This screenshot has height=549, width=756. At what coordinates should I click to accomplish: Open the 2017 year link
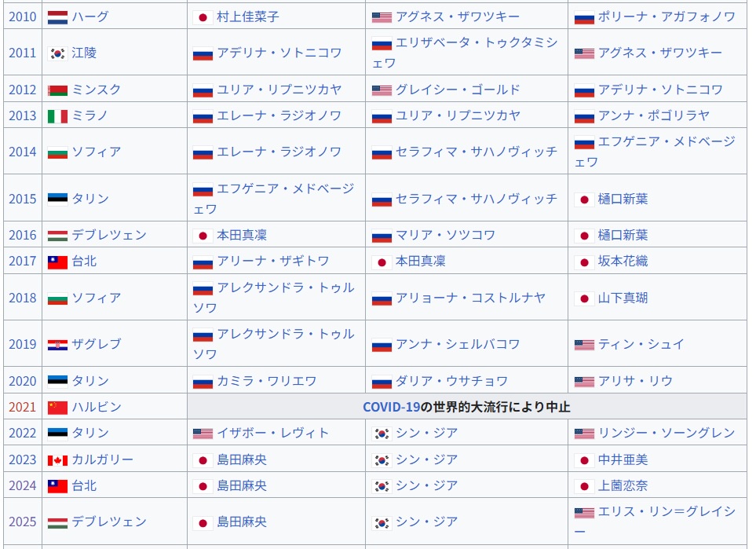23,261
